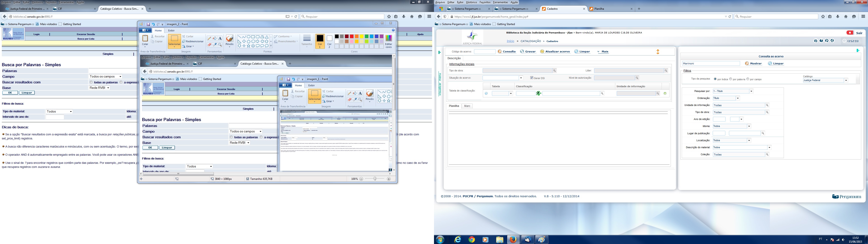This screenshot has height=244, width=868.
Task: Click the Início breadcrumb link
Action: click(510, 41)
